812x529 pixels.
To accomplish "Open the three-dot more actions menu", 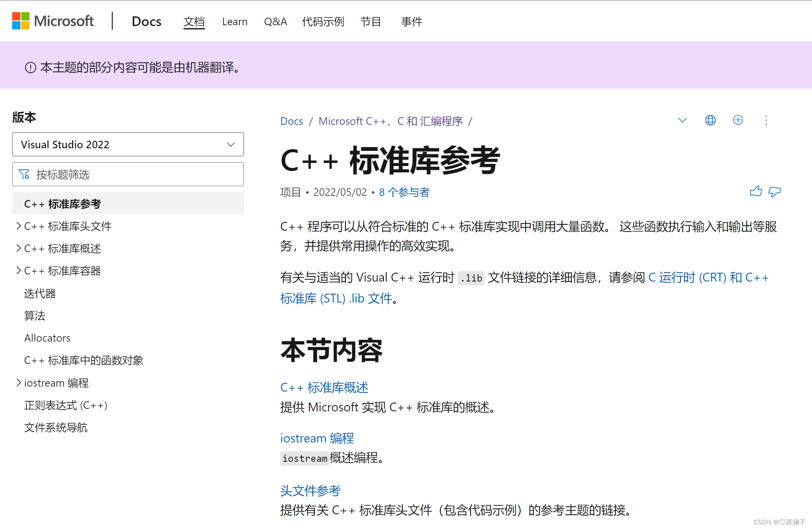I will [x=766, y=121].
